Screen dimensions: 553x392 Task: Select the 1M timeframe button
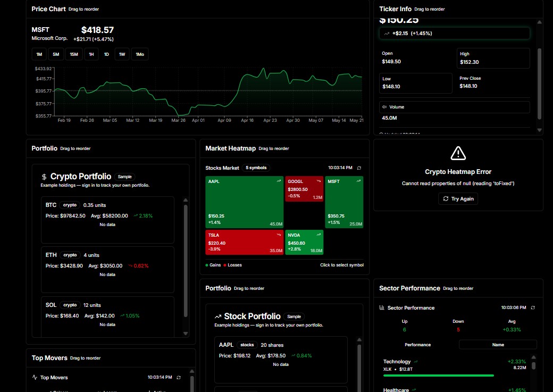(39, 54)
